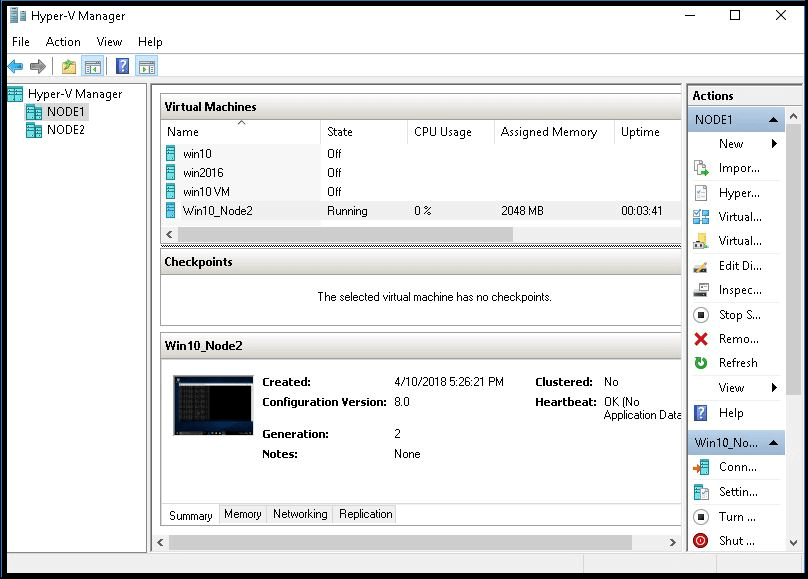808x579 pixels.
Task: Switch to the Memory tab
Action: coord(243,514)
